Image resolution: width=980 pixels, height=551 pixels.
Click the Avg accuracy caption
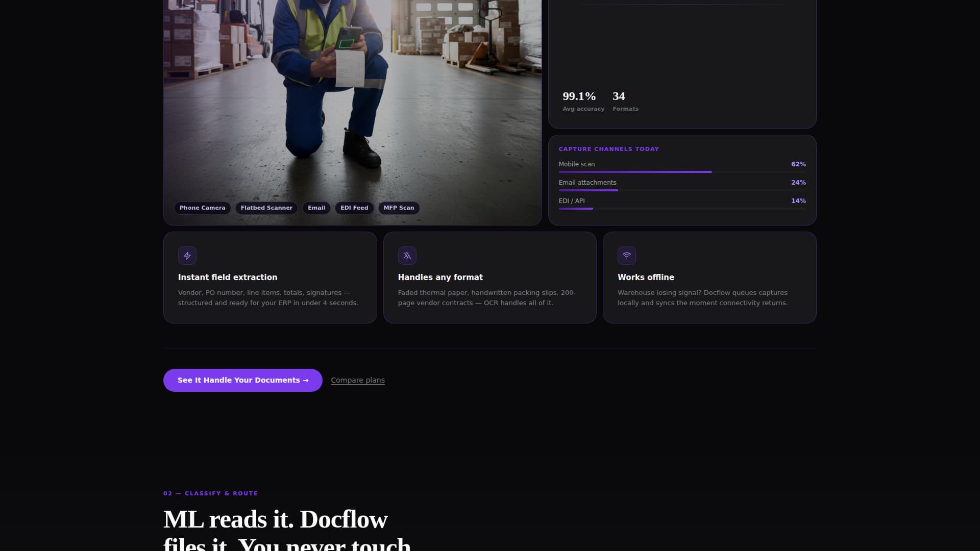coord(583,109)
